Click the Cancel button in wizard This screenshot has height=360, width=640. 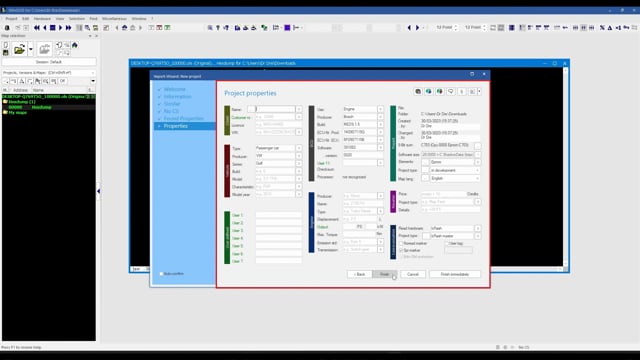click(x=413, y=274)
